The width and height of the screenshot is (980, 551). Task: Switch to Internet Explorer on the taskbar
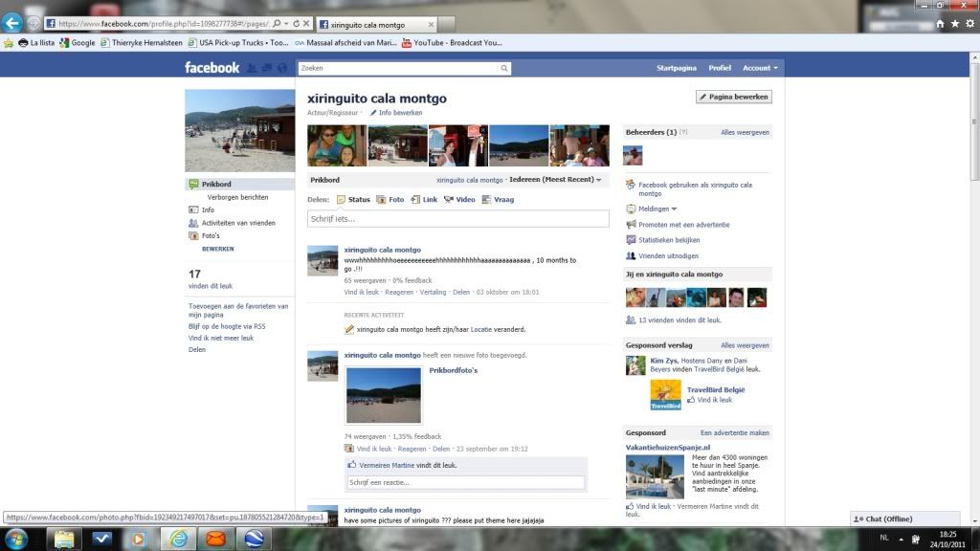(178, 539)
